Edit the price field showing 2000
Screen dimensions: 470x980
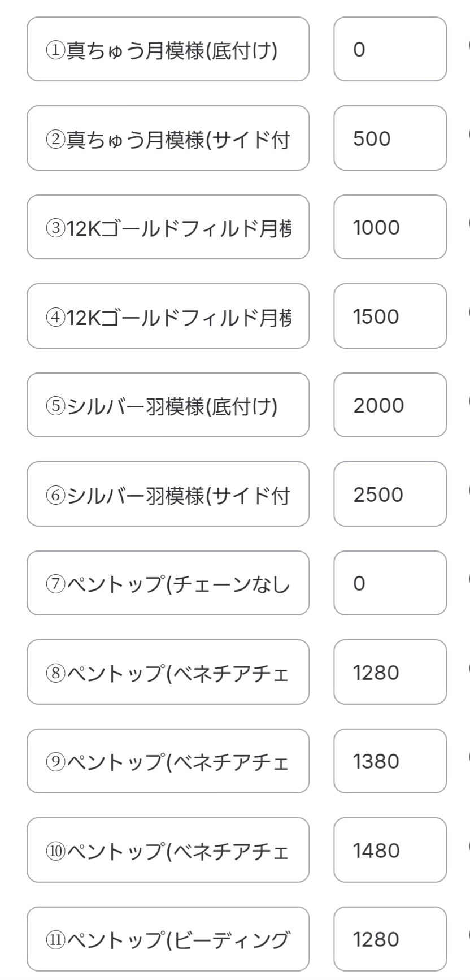tap(390, 405)
